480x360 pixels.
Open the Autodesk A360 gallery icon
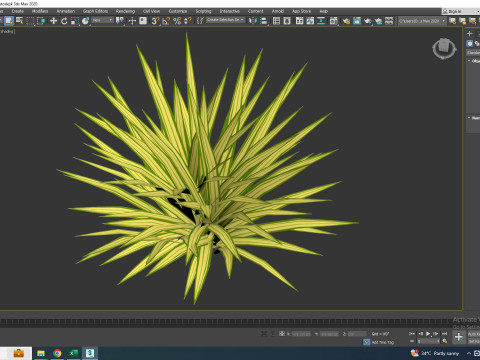(389, 21)
